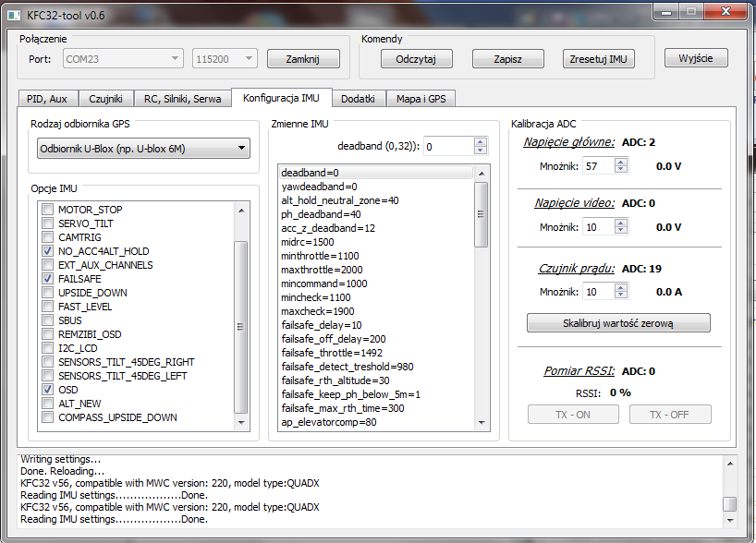756x543 pixels.
Task: Increase the deadband value with up arrow
Action: tap(480, 142)
